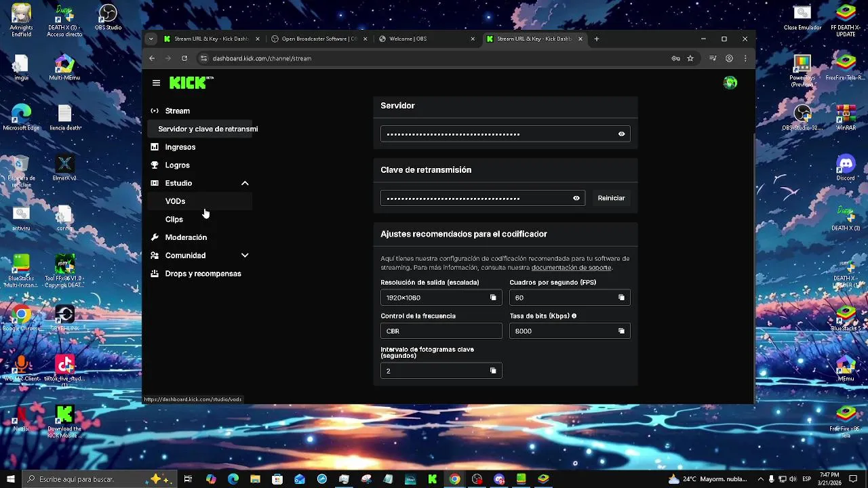
Task: Reload the Kick dashboard page
Action: pos(185,58)
